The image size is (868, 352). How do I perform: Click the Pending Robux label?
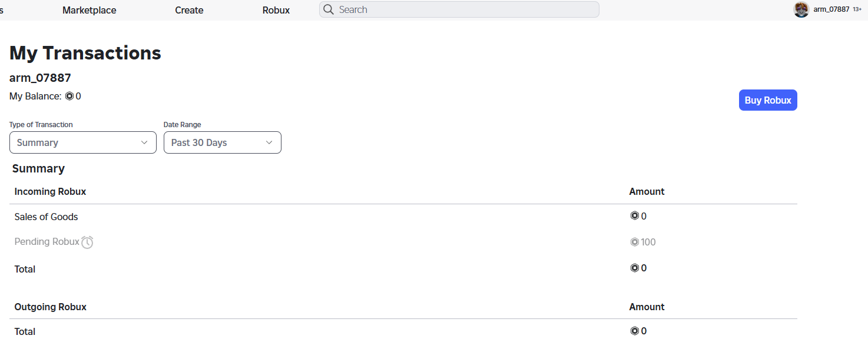(47, 242)
